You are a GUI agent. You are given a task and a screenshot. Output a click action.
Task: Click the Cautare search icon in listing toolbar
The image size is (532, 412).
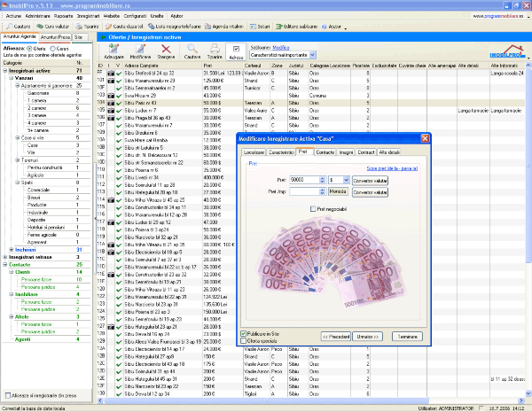click(x=193, y=50)
